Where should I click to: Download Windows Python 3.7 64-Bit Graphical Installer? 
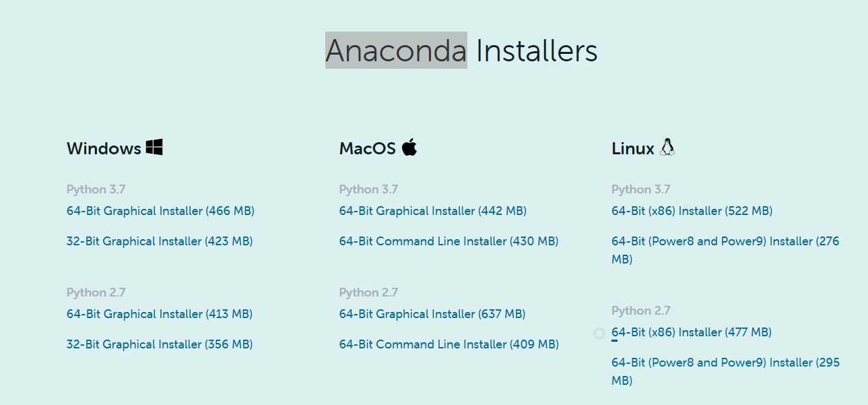pos(160,211)
